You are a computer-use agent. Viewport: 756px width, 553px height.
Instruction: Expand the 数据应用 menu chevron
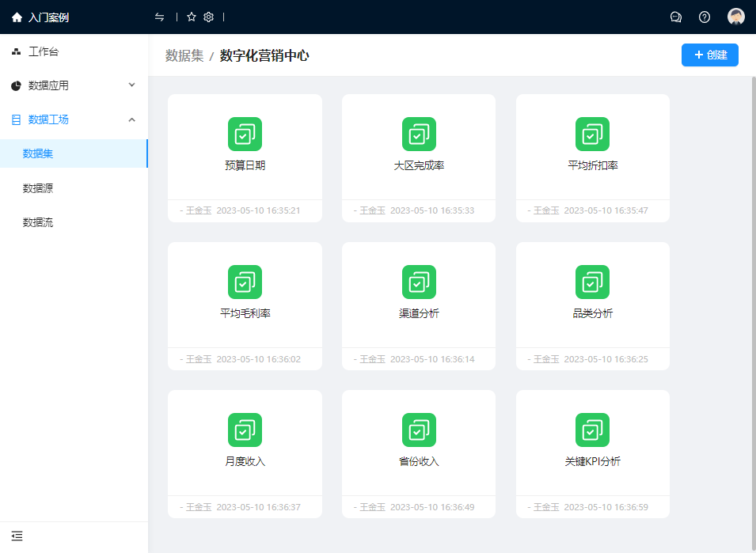[x=131, y=85]
